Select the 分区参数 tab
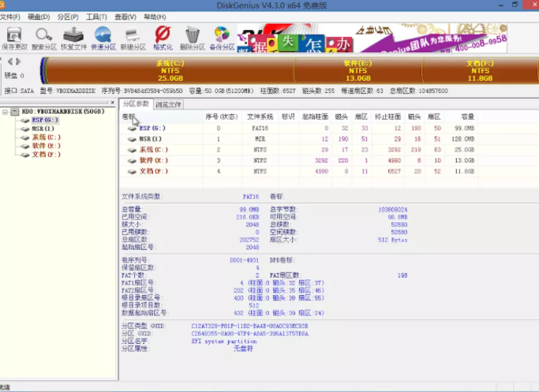This screenshot has width=539, height=392. (136, 104)
